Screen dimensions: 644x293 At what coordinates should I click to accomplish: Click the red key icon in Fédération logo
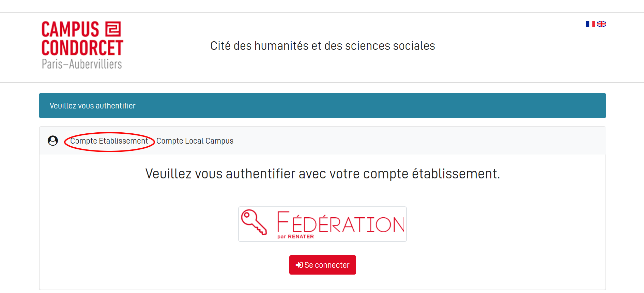pyautogui.click(x=254, y=222)
